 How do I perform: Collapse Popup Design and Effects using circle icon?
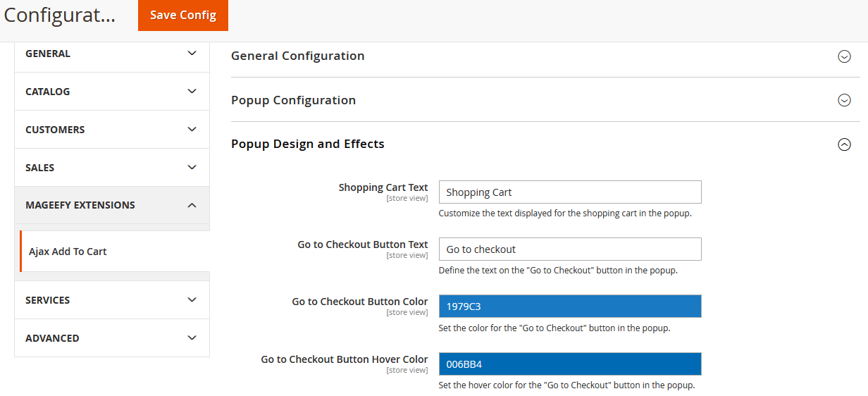[844, 144]
